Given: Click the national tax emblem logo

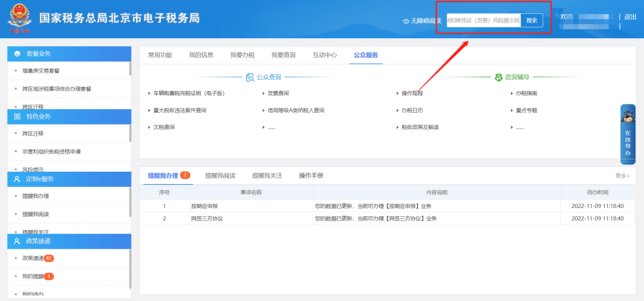Looking at the screenshot, I should pos(20,19).
